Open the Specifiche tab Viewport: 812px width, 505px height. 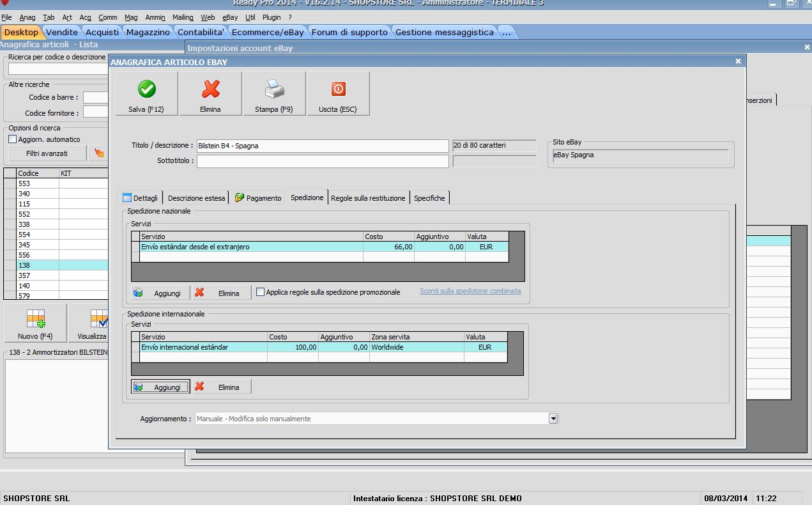point(429,198)
